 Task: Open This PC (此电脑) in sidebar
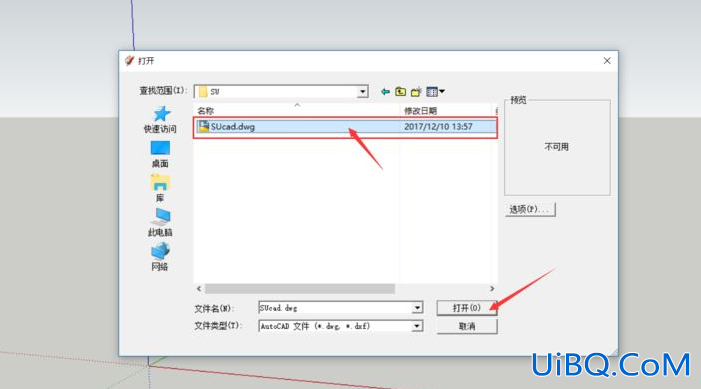coord(160,222)
